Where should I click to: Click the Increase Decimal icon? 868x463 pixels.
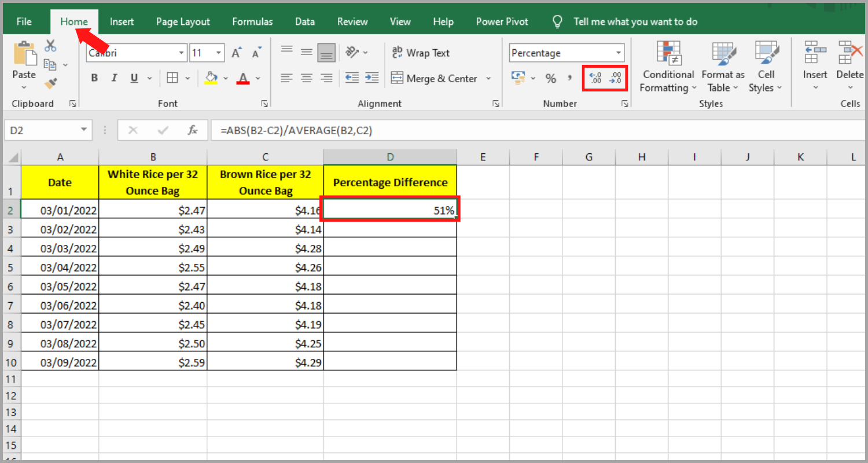point(597,78)
